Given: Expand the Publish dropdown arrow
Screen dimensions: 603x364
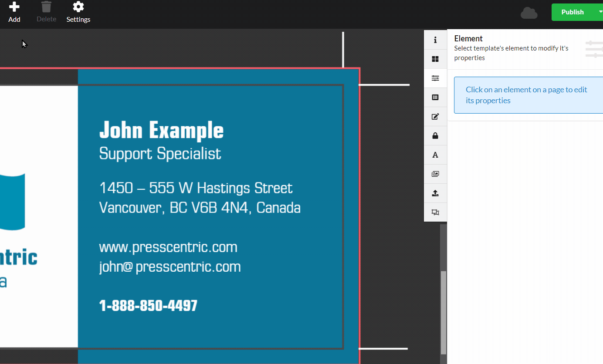Looking at the screenshot, I should click(600, 12).
